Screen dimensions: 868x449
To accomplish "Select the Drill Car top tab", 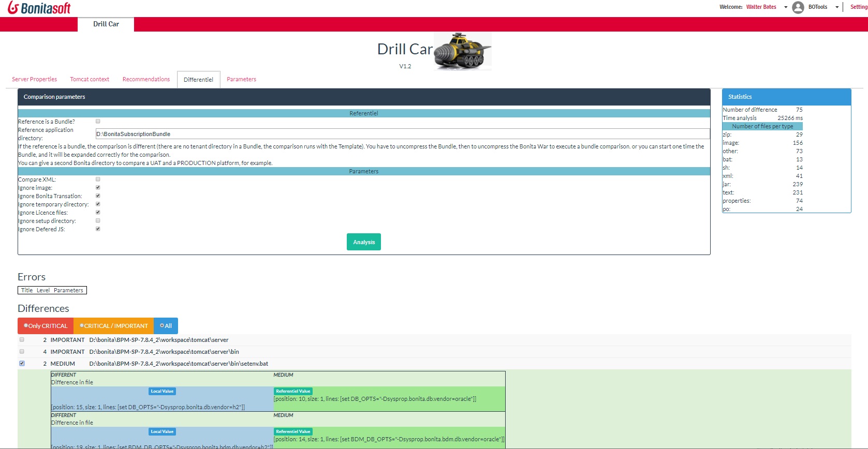I will (106, 24).
